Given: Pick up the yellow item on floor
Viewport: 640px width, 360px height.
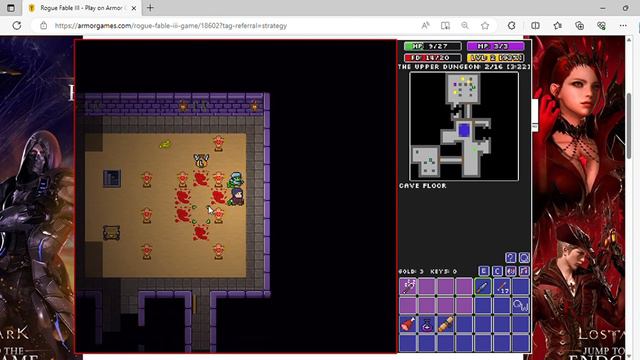Looking at the screenshot, I should [165, 144].
